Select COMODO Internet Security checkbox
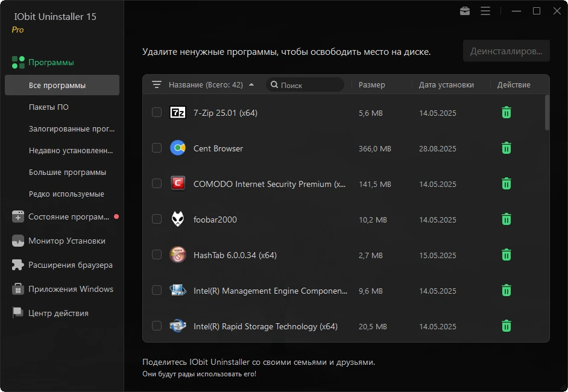This screenshot has width=568, height=392. [157, 183]
